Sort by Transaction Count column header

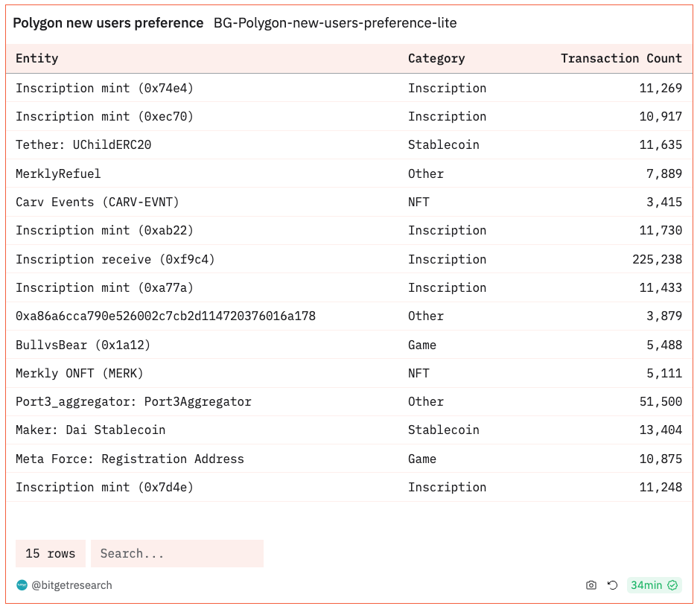621,59
